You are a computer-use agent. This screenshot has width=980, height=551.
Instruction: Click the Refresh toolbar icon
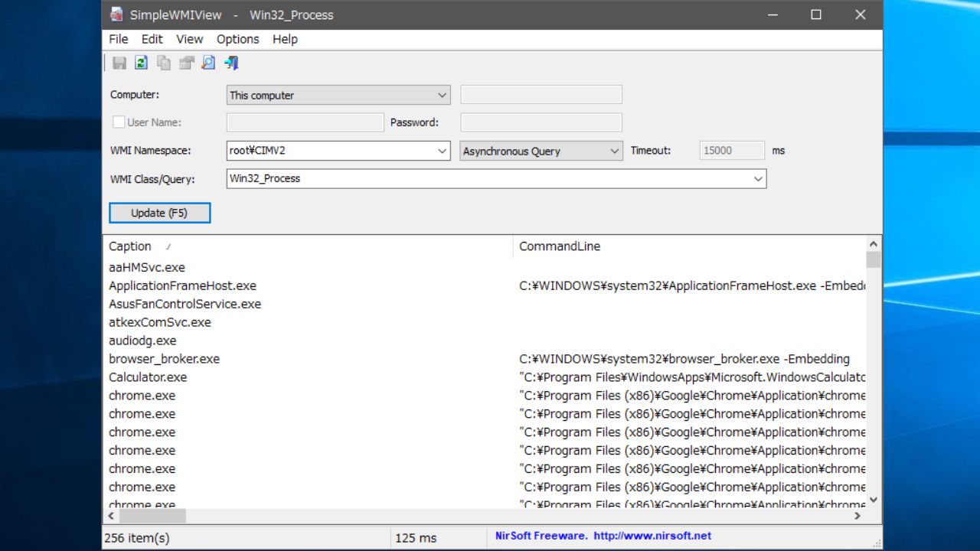pos(141,64)
